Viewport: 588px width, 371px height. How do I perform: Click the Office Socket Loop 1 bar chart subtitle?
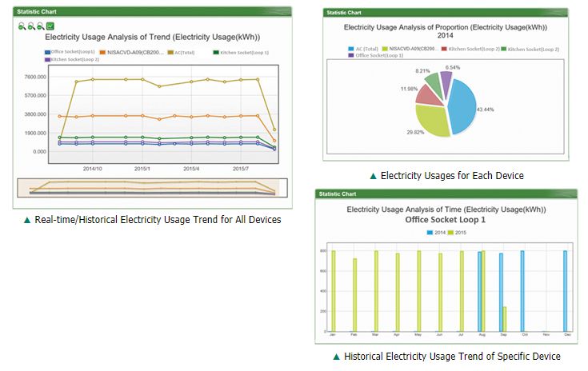point(445,220)
